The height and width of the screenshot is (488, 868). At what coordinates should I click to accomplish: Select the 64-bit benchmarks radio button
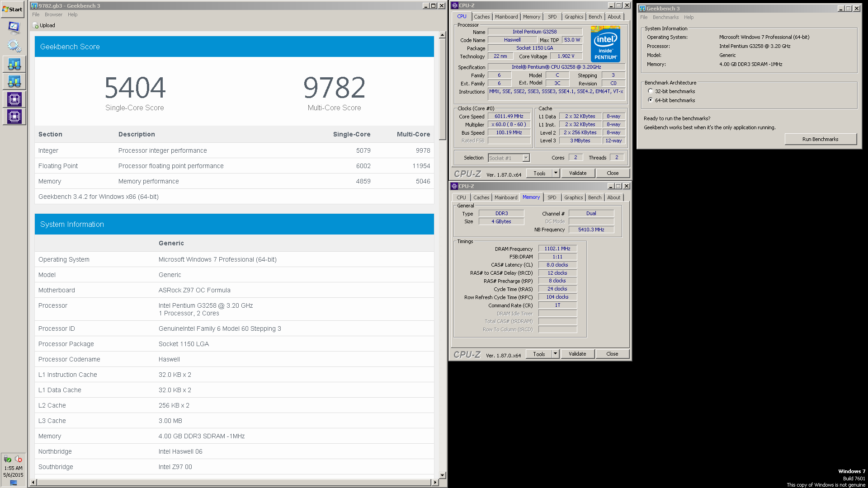pyautogui.click(x=651, y=100)
